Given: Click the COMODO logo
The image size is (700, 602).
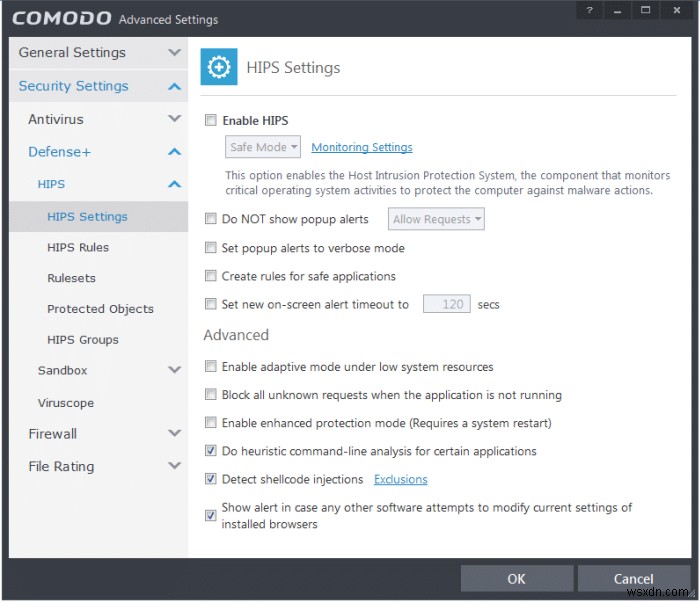Looking at the screenshot, I should (62, 18).
